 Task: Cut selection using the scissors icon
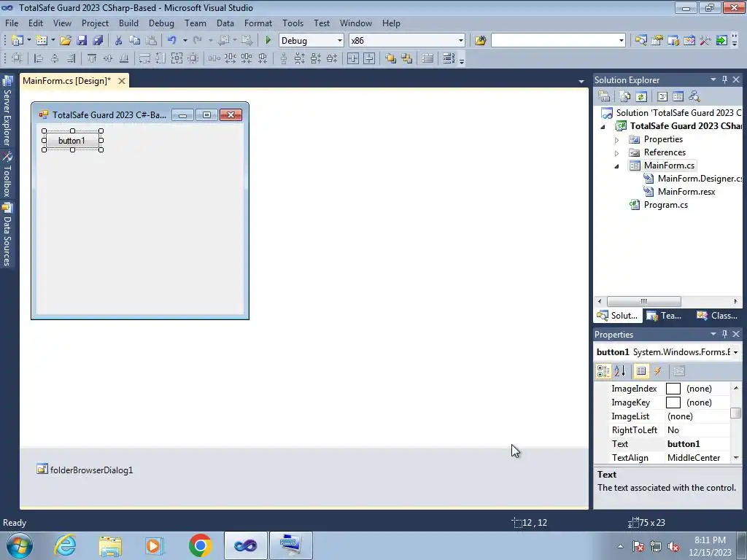click(x=119, y=41)
